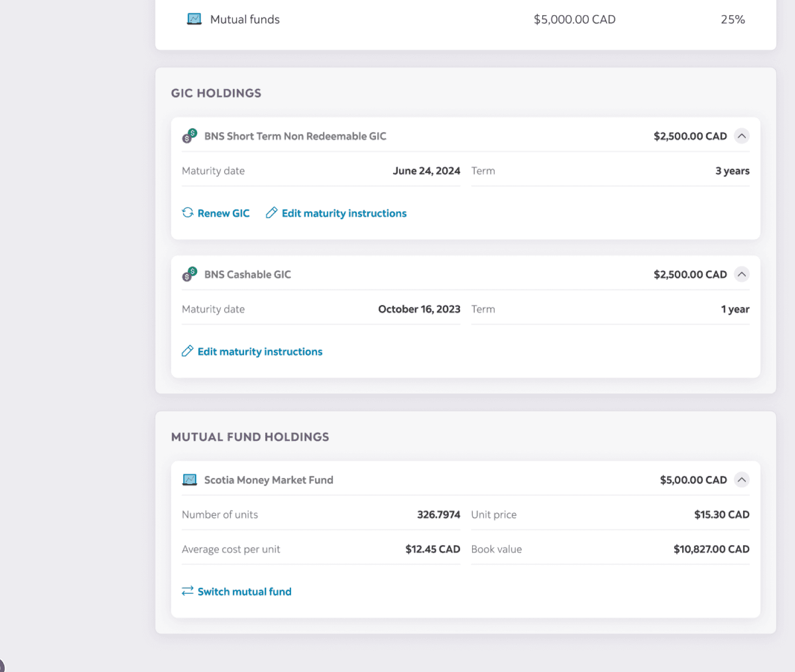Click the BNS Cashable GIC coins icon

(190, 274)
